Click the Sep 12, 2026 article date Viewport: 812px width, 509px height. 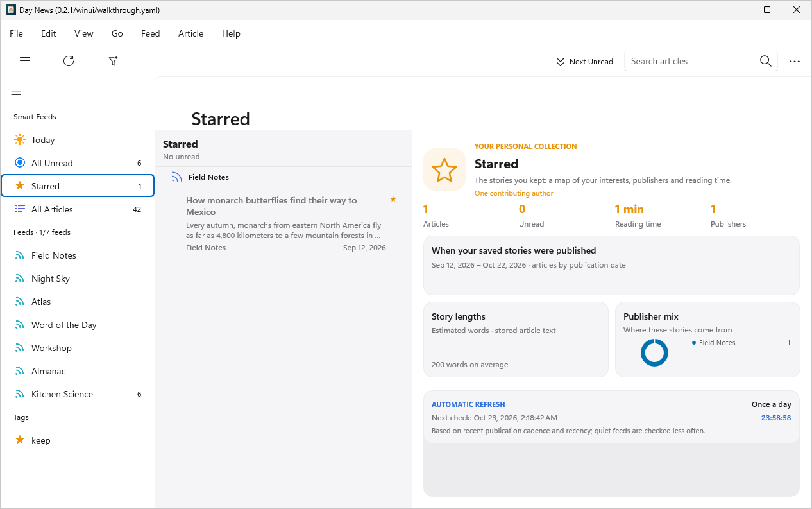click(364, 248)
